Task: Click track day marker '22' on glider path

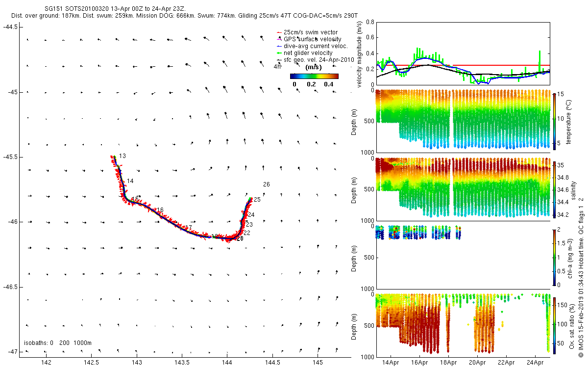Action: 247,233
